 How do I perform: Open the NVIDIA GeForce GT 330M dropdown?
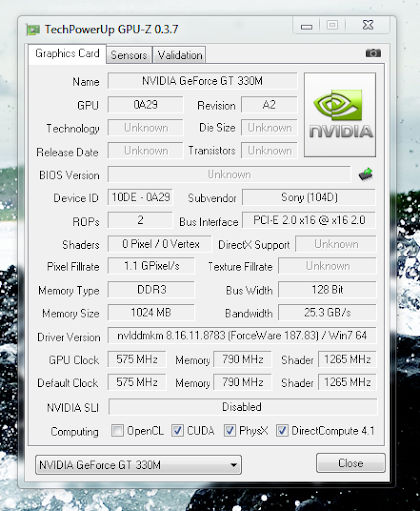point(139,464)
